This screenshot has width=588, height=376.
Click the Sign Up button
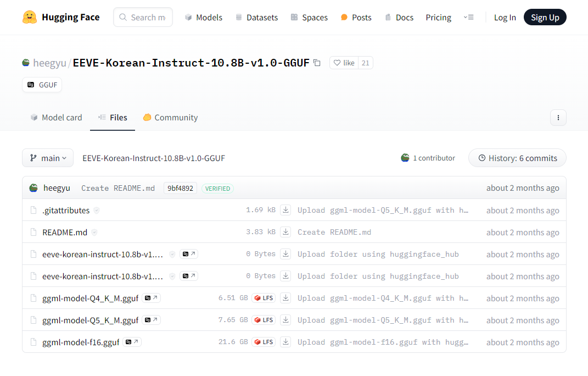click(545, 17)
